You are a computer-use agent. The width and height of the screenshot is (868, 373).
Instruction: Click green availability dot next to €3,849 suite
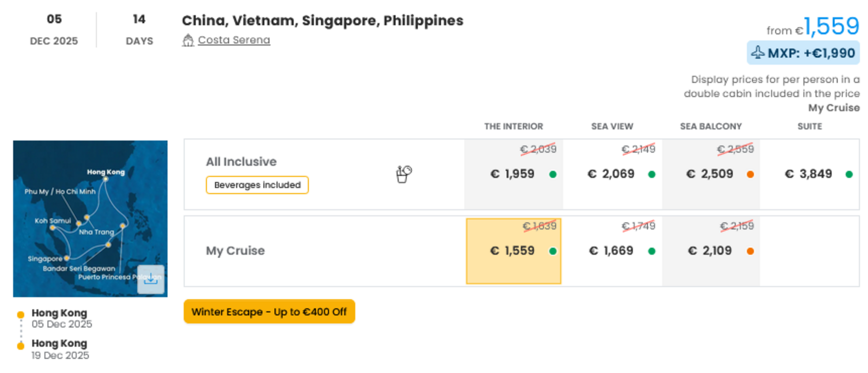tap(849, 174)
